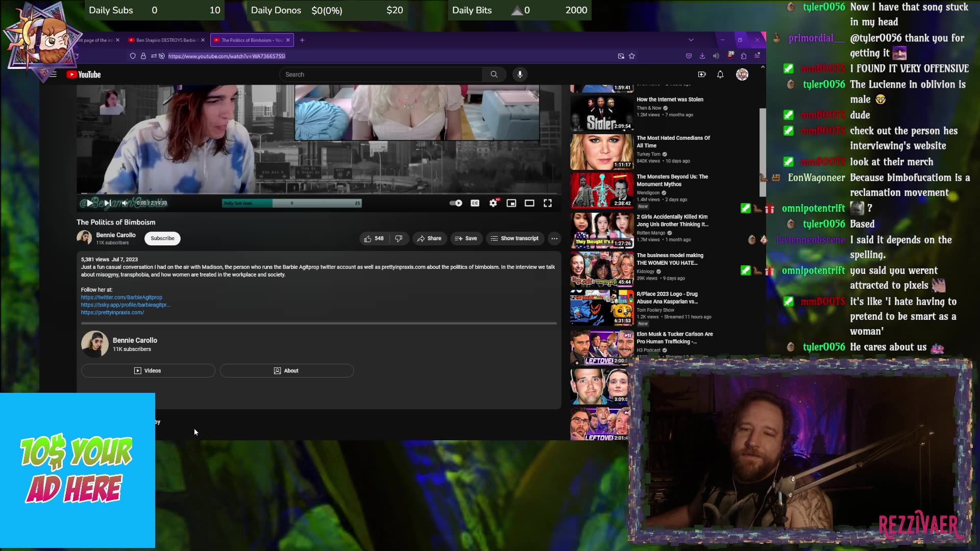
Task: Play the video with the play button
Action: click(90, 203)
